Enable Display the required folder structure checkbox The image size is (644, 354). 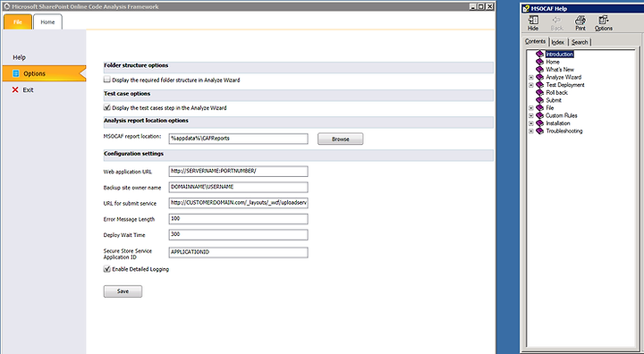point(107,80)
